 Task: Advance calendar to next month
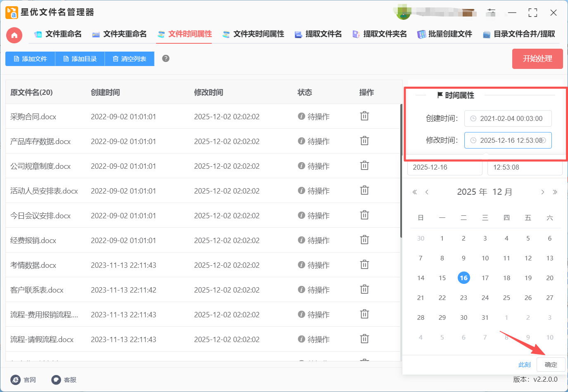(542, 192)
